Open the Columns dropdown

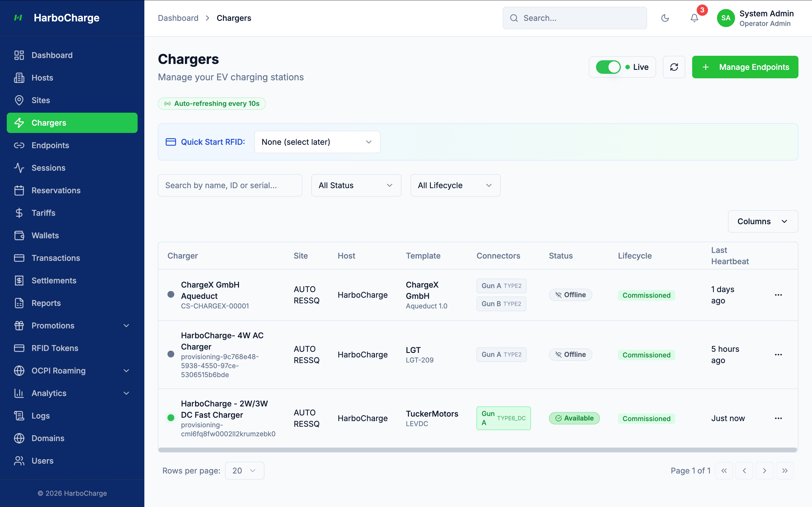click(763, 221)
